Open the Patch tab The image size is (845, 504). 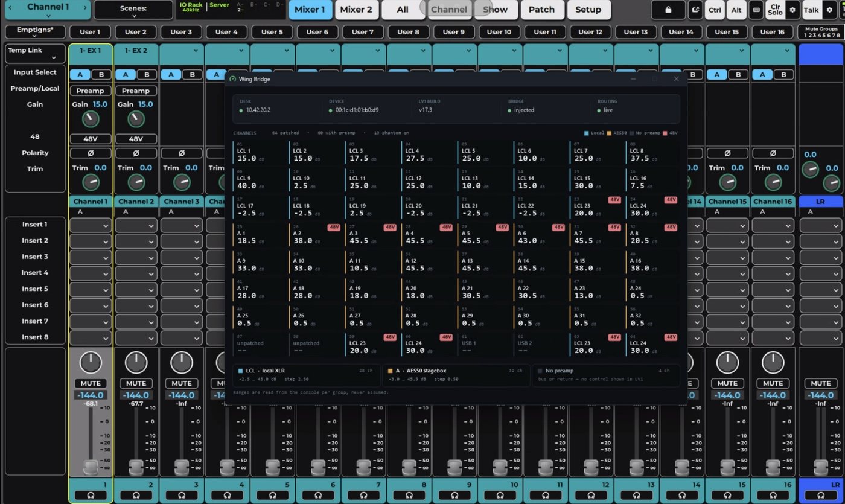[x=542, y=10]
